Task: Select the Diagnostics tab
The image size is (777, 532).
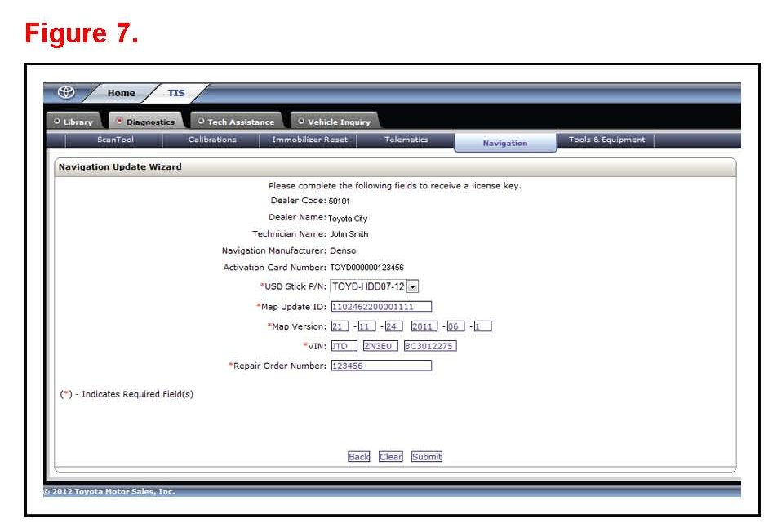Action: point(145,122)
